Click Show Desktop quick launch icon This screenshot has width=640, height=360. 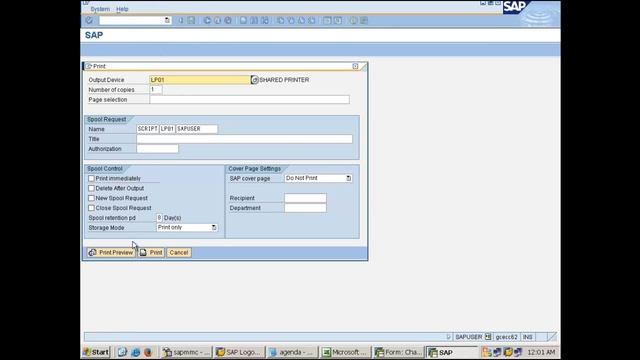[x=122, y=352]
